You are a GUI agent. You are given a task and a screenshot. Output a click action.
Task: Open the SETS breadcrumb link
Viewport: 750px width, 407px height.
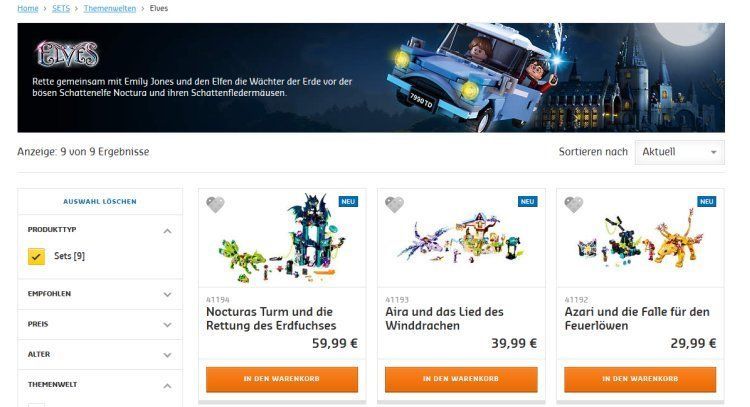61,9
